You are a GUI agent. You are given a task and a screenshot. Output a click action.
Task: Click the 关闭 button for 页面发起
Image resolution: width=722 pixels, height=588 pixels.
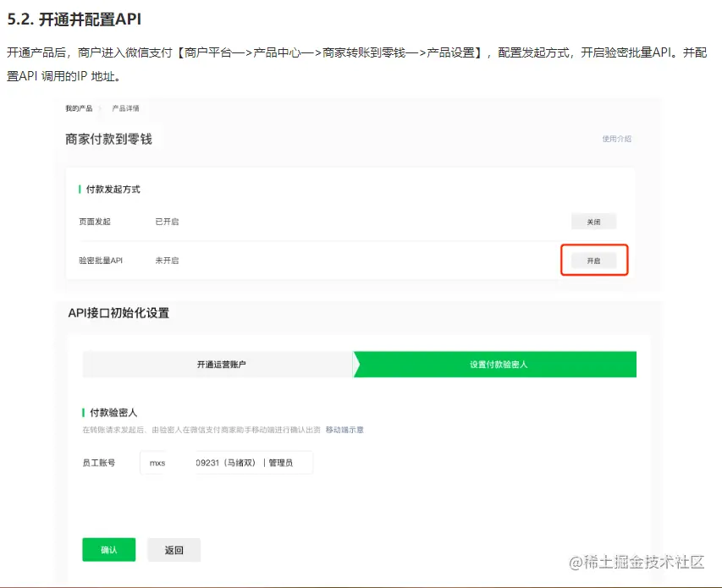point(593,222)
